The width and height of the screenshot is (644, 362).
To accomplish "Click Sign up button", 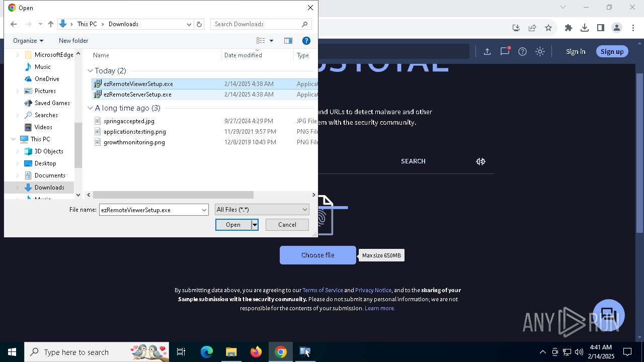I will pyautogui.click(x=612, y=51).
